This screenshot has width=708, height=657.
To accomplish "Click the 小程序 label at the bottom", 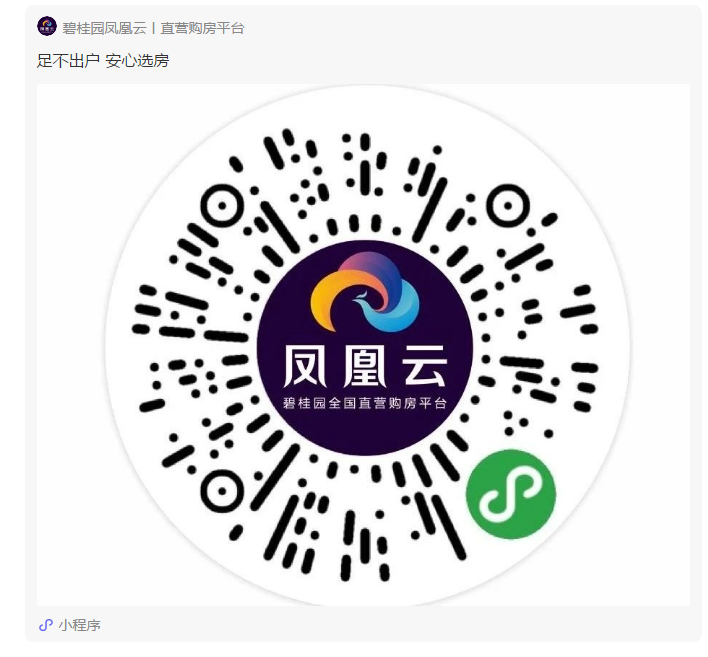I will (79, 625).
